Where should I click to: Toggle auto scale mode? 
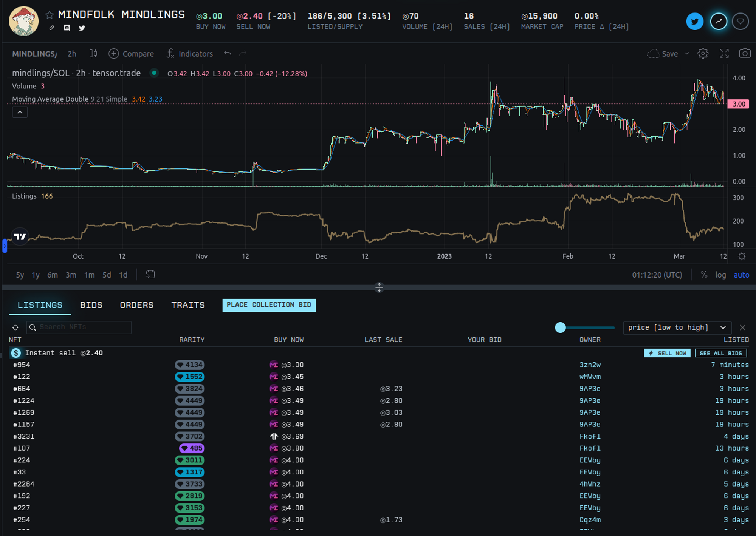click(x=741, y=275)
